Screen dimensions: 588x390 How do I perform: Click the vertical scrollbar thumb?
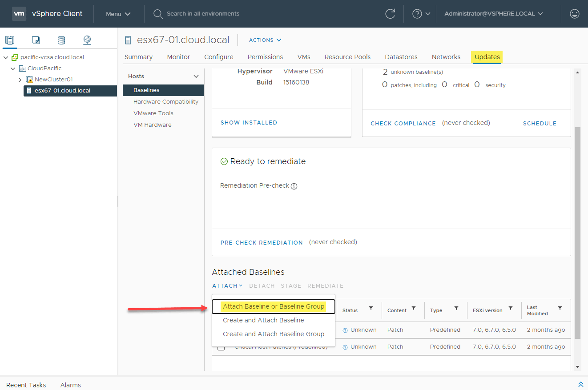577,233
